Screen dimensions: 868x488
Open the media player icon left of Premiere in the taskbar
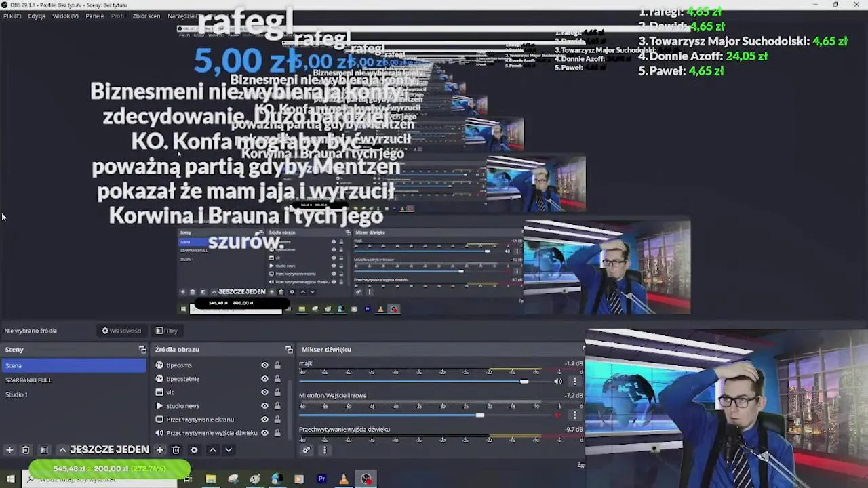299,479
